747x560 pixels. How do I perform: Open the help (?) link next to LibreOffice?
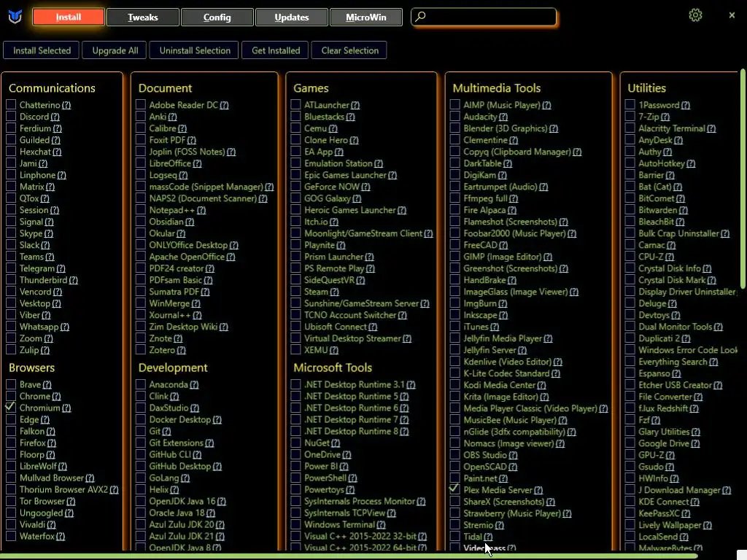pos(197,163)
